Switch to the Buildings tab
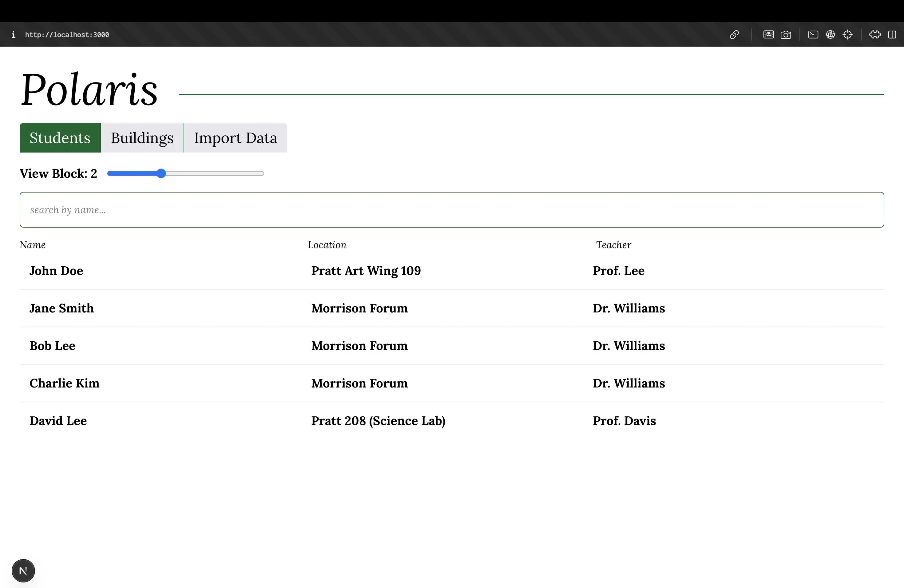The height and width of the screenshot is (588, 904). [x=142, y=137]
